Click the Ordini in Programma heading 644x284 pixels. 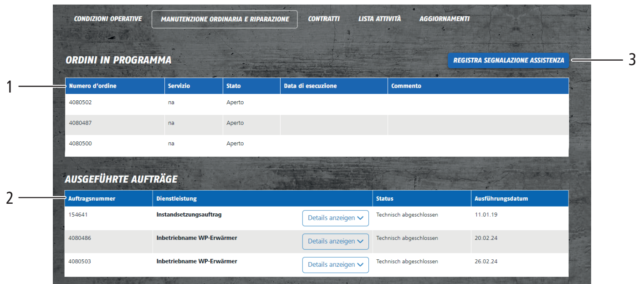click(118, 61)
